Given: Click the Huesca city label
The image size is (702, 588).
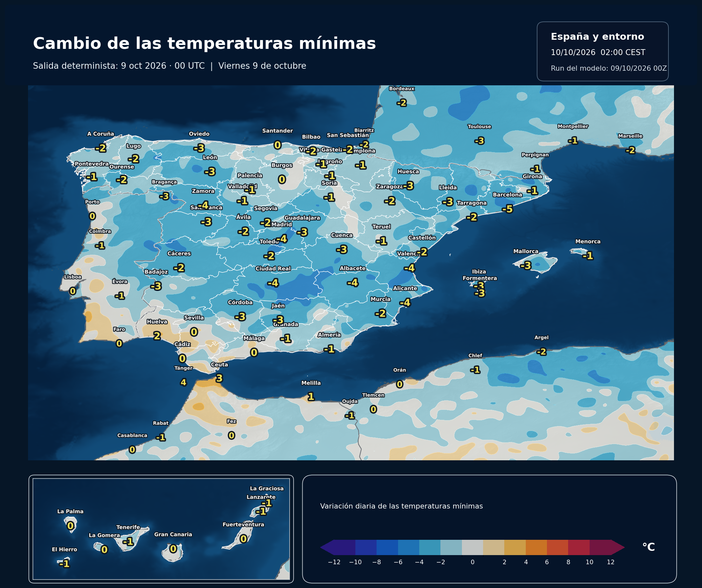Looking at the screenshot, I should coord(408,171).
